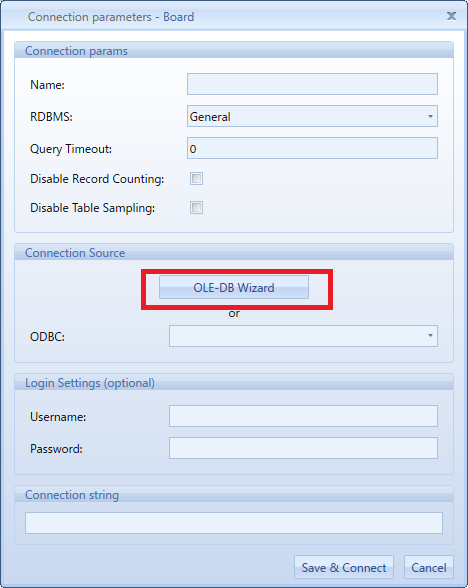Click Save & Connect
468x588 pixels.
344,567
